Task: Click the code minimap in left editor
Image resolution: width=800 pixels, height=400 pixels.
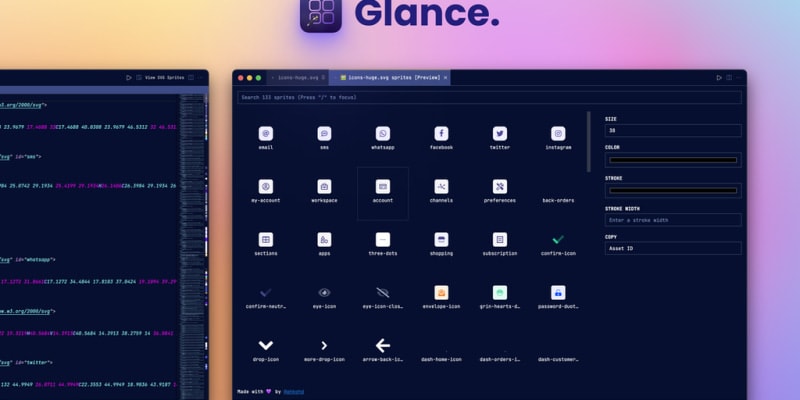Action: [x=192, y=245]
